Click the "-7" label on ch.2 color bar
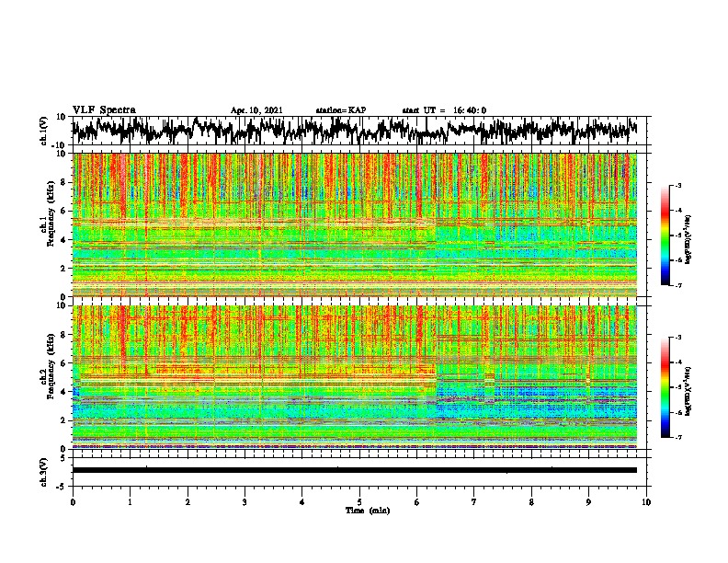The width and height of the screenshot is (728, 563). (678, 437)
